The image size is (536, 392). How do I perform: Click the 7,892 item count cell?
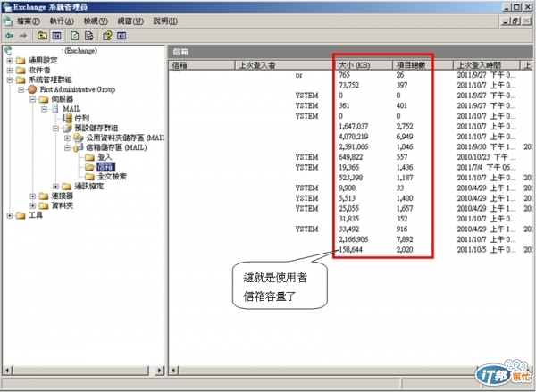click(405, 239)
